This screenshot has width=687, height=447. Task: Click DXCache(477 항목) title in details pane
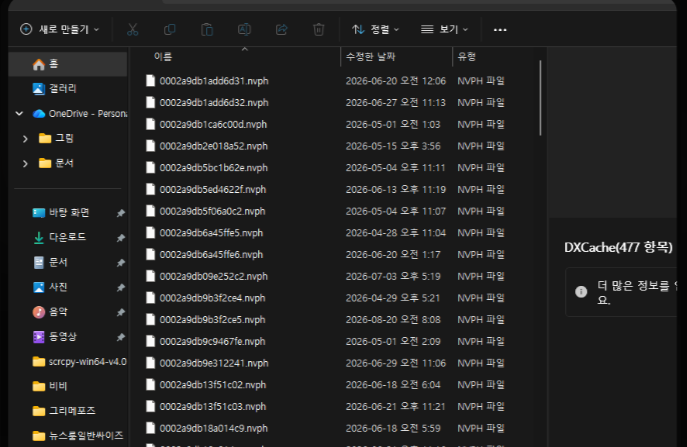coord(618,248)
